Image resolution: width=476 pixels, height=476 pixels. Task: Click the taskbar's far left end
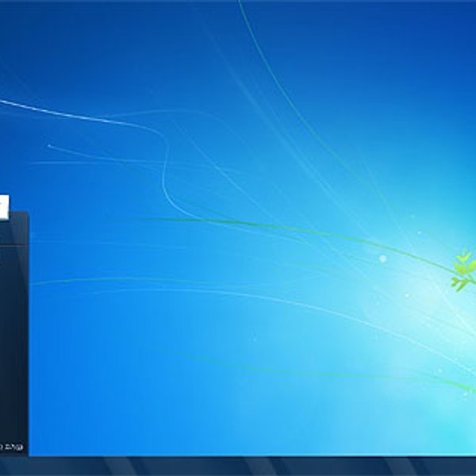(x=6, y=466)
